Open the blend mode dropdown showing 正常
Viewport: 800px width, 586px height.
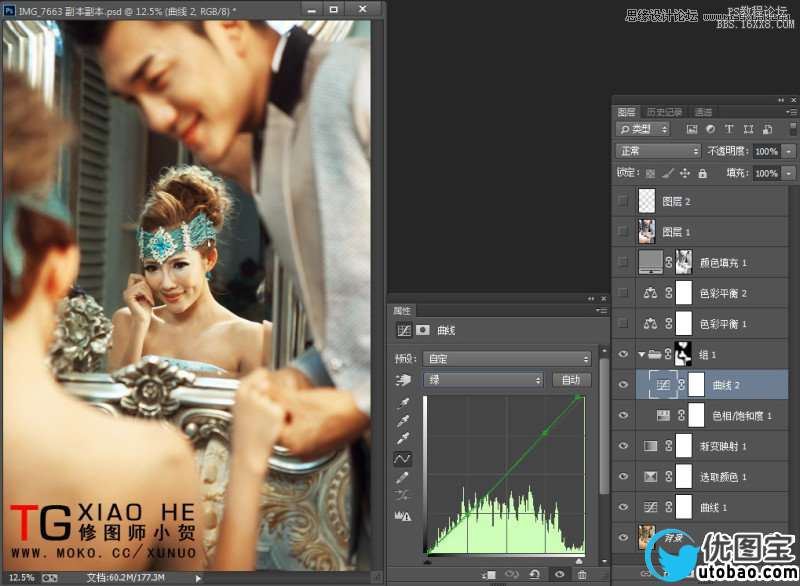coord(659,151)
